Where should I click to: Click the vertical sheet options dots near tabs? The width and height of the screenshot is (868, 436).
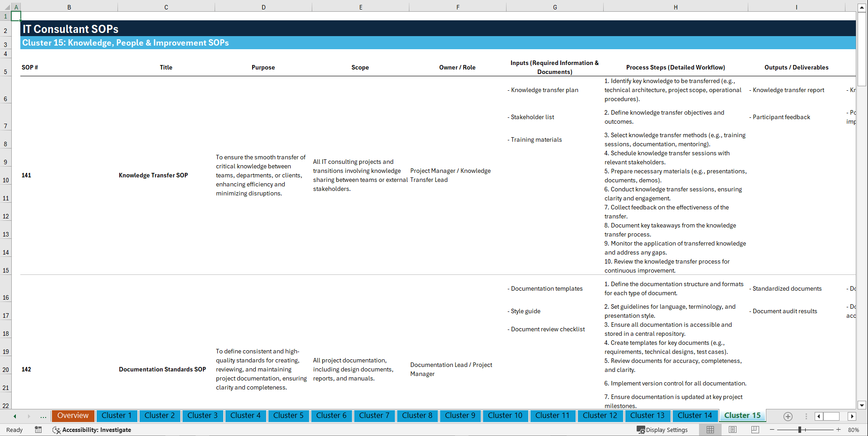[806, 416]
